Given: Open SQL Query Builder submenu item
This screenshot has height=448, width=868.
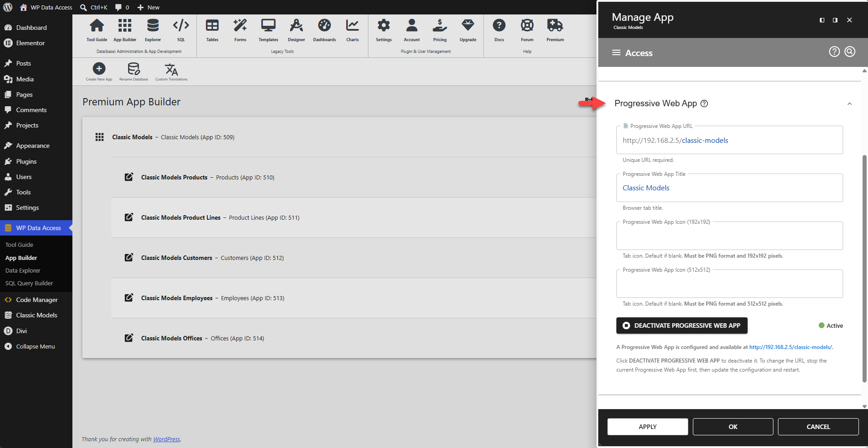Looking at the screenshot, I should [x=29, y=283].
